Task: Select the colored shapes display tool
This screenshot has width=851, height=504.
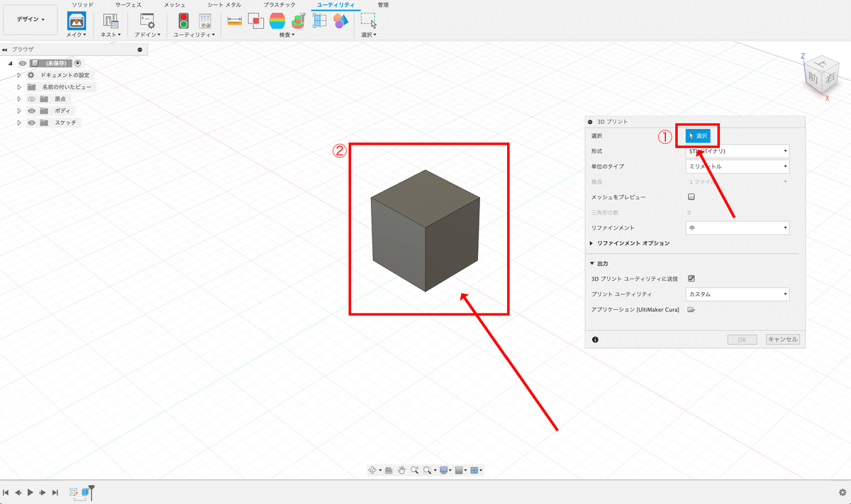Action: [x=340, y=21]
